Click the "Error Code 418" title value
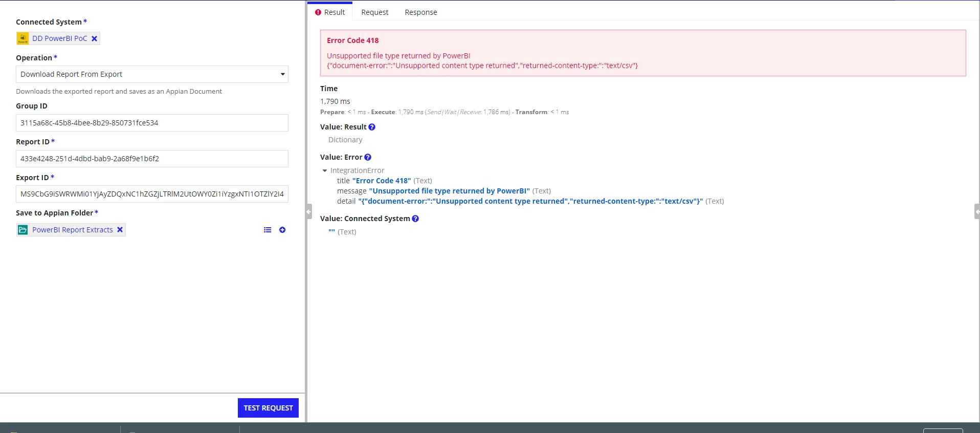Image resolution: width=980 pixels, height=433 pixels. (382, 181)
